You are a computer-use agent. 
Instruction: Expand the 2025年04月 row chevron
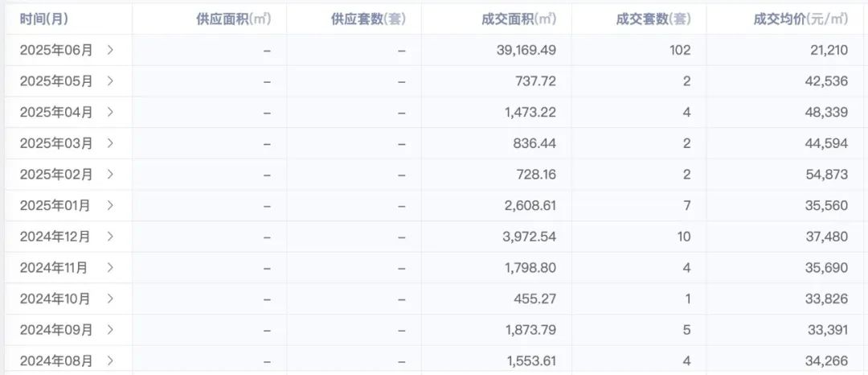(110, 112)
